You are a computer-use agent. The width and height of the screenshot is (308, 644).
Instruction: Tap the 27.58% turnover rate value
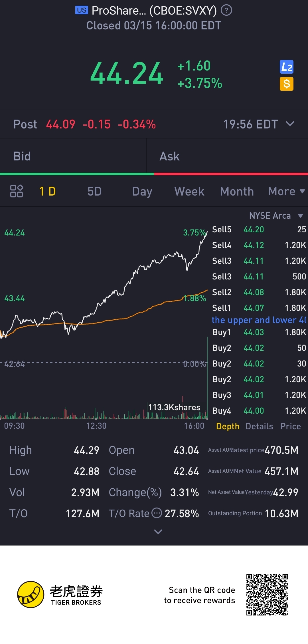(182, 514)
